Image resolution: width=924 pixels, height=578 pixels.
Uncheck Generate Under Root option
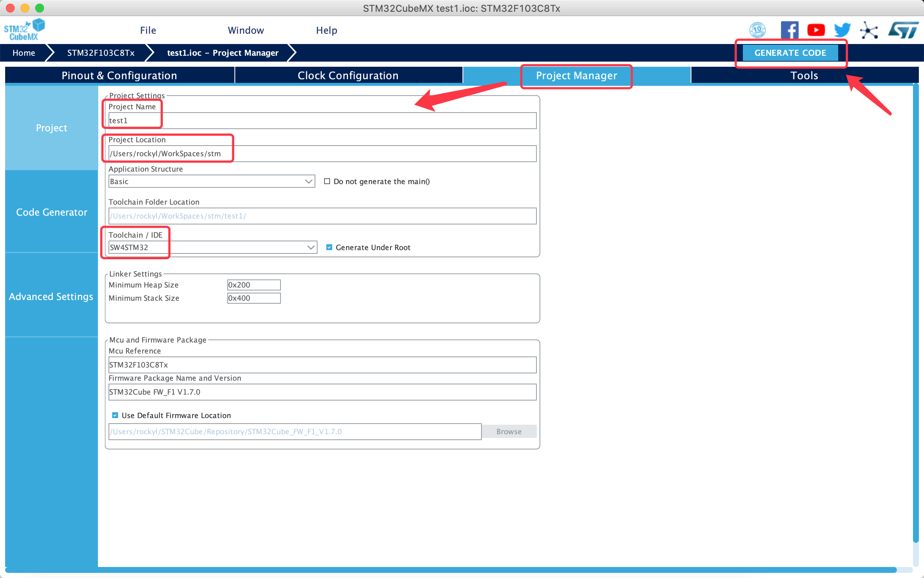(329, 247)
